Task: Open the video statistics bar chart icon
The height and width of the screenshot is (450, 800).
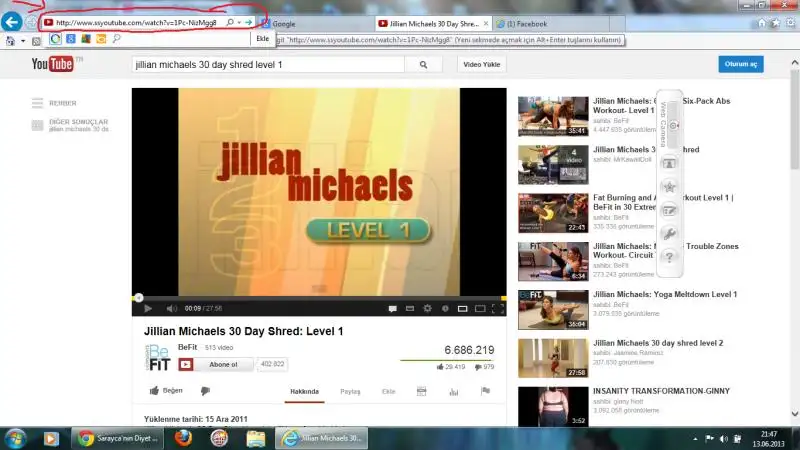Action: click(452, 391)
